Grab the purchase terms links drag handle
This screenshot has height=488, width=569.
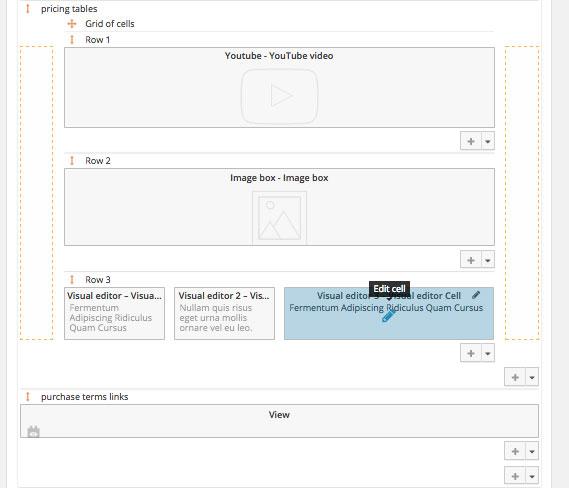28,397
